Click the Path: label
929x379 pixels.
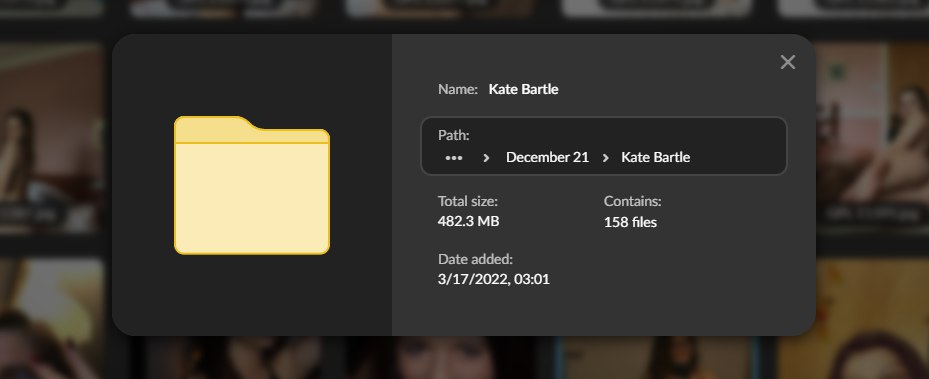pos(453,136)
